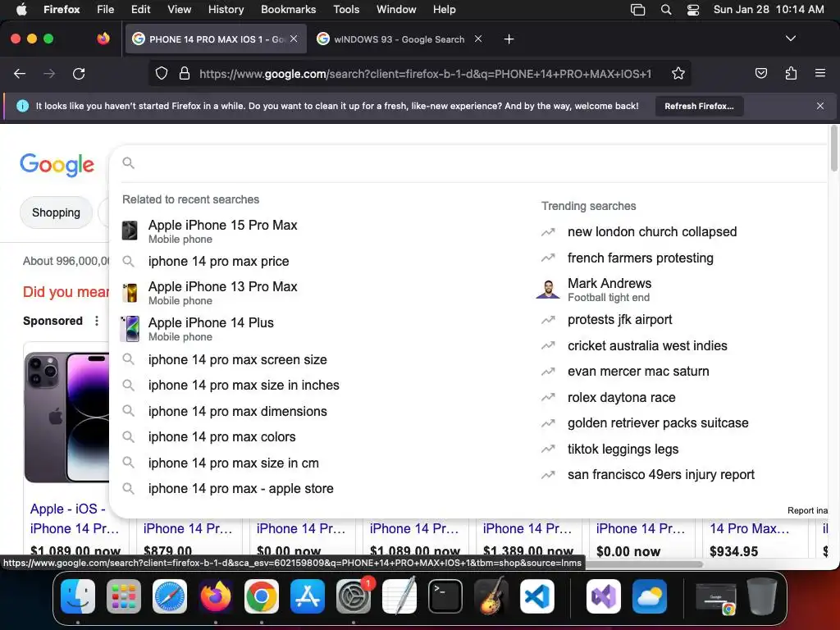840x630 pixels.
Task: Reload the page with the refresh icon
Action: click(x=79, y=73)
